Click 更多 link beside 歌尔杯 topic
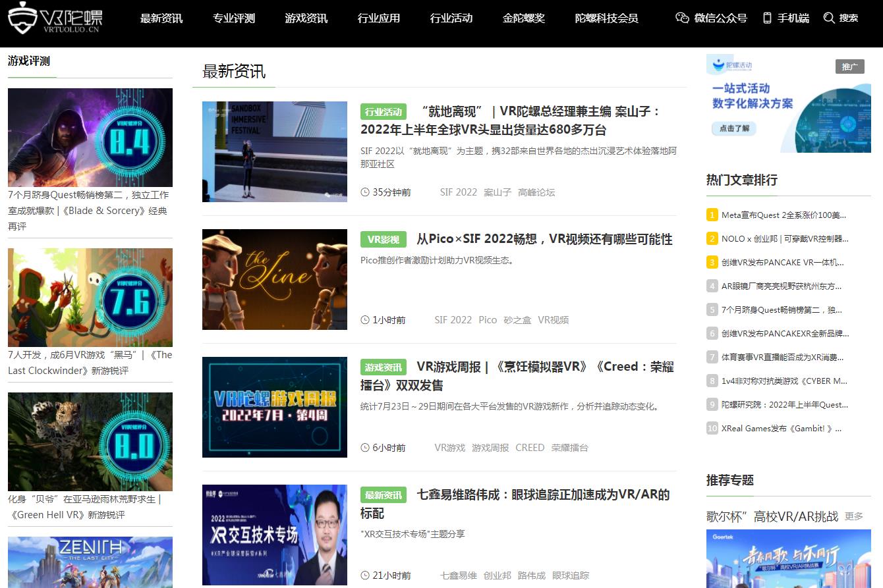Image resolution: width=883 pixels, height=588 pixels. pos(854,516)
